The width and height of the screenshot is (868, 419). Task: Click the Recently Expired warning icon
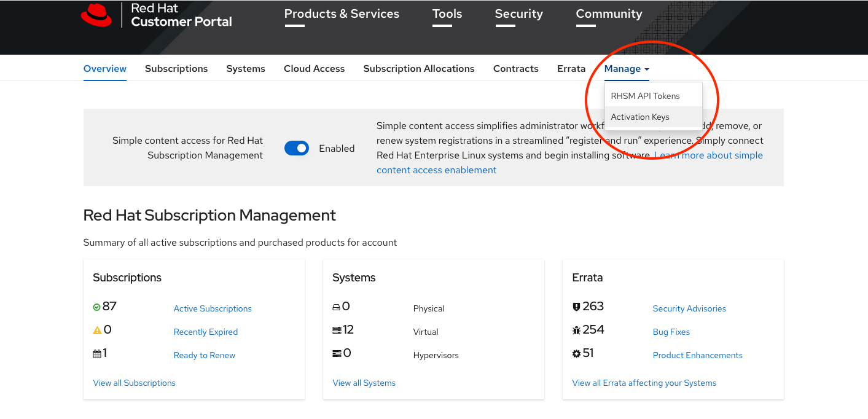coord(96,329)
